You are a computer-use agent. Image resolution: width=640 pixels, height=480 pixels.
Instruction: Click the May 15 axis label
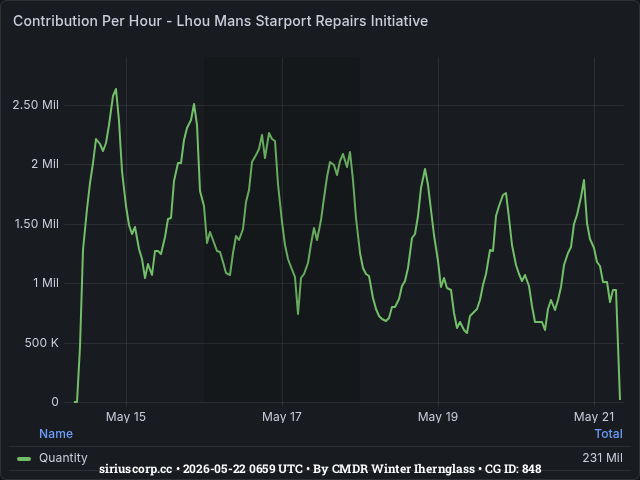(126, 417)
